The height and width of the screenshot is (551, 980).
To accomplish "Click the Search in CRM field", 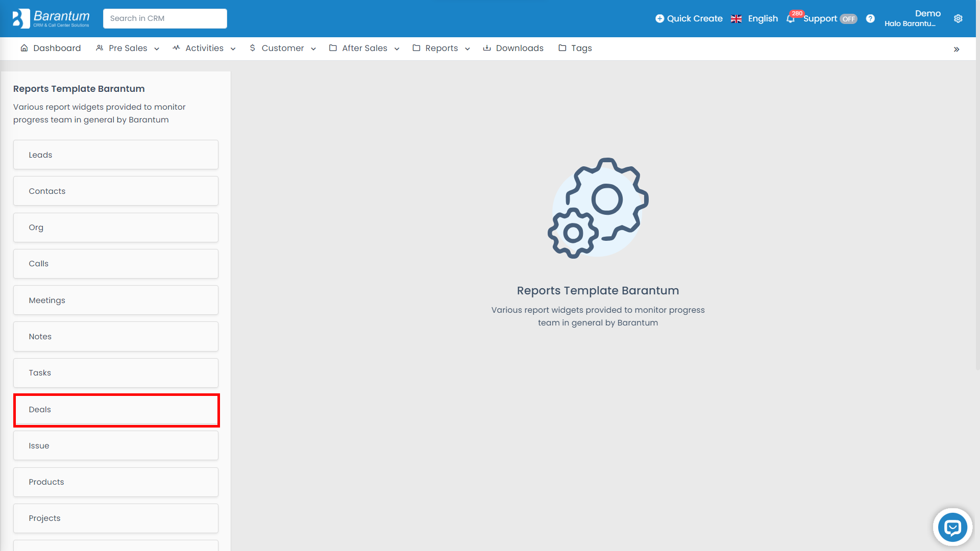I will click(x=165, y=18).
